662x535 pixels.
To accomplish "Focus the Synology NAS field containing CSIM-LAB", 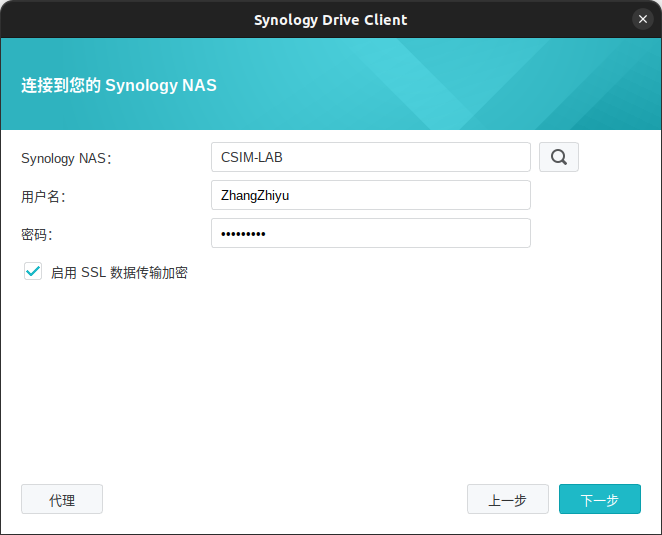I will tap(371, 157).
